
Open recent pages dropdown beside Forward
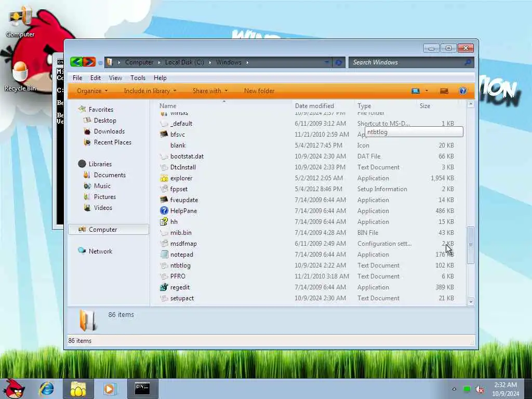[x=100, y=63]
